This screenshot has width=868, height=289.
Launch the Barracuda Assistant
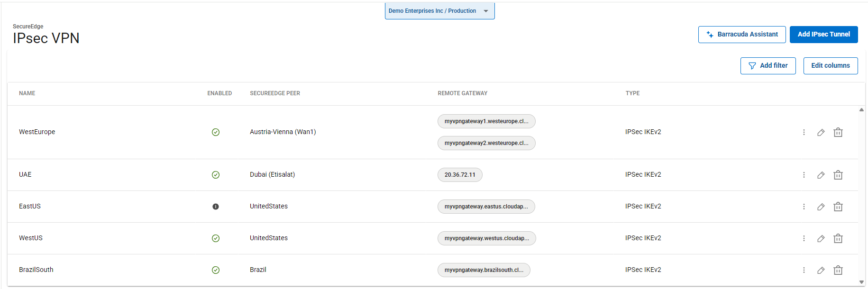(x=741, y=35)
